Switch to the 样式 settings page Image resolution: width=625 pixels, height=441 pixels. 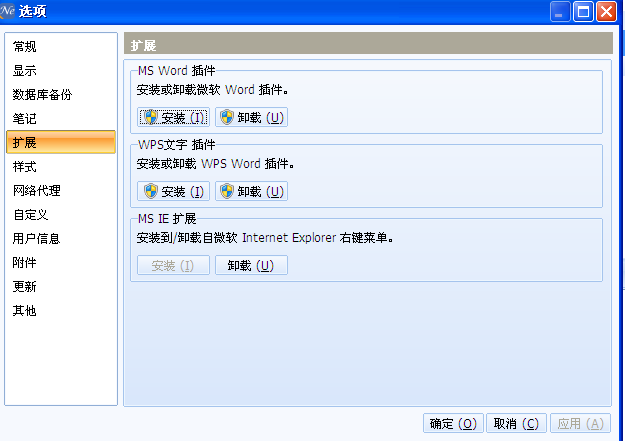click(25, 167)
